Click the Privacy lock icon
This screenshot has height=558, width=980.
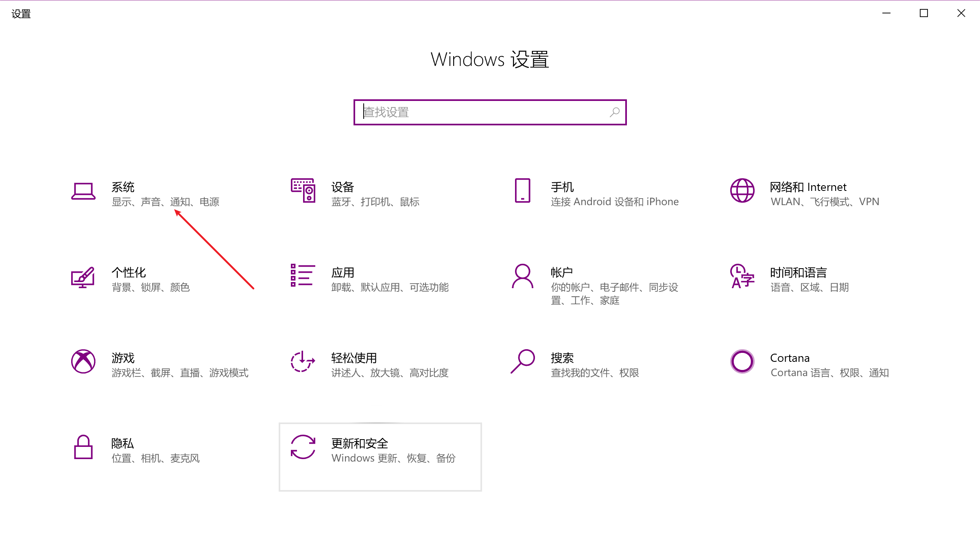click(83, 447)
